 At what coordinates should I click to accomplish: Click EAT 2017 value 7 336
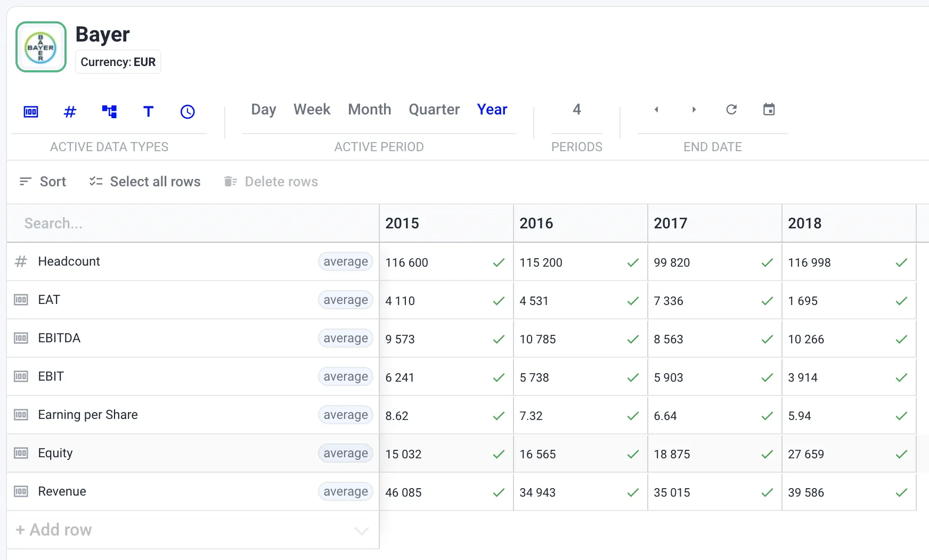pos(669,301)
